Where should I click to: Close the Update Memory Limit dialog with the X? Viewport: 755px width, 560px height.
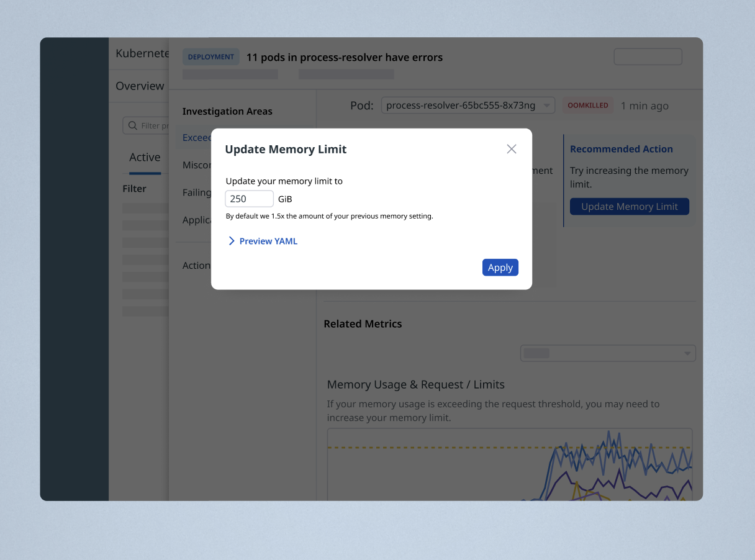[x=511, y=148]
